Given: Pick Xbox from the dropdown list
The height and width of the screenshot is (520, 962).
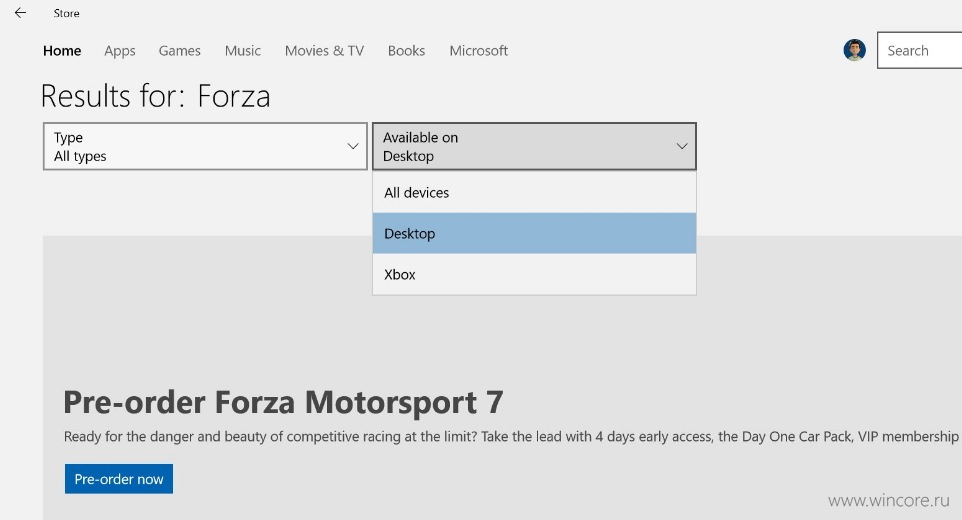Looking at the screenshot, I should point(534,275).
